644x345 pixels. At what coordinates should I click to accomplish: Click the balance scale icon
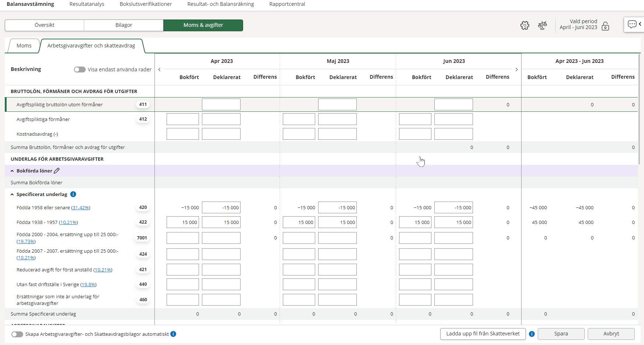(x=542, y=25)
